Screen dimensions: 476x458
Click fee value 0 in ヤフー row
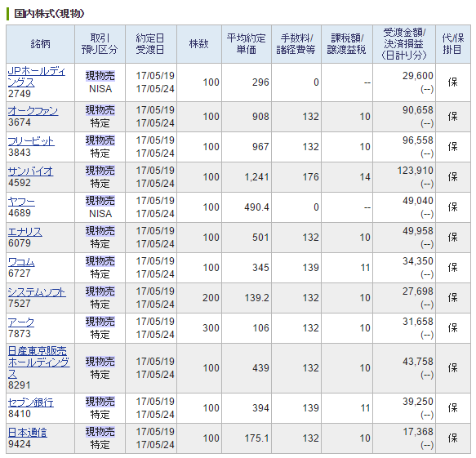(316, 207)
